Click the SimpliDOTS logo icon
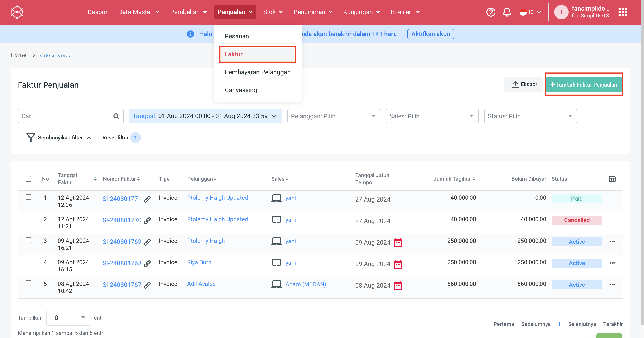 17,12
